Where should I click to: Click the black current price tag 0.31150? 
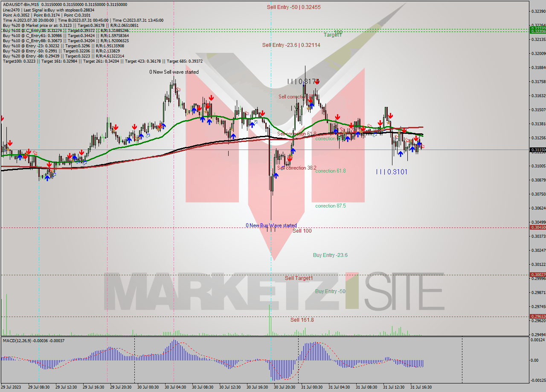(x=537, y=150)
